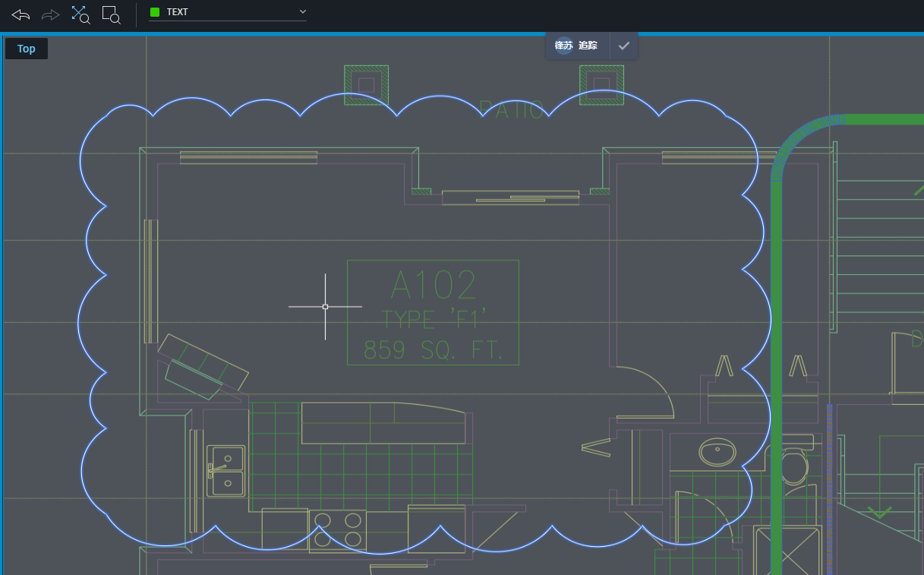Click the checkmark to finish tracing
This screenshot has width=924, height=575.
[624, 46]
